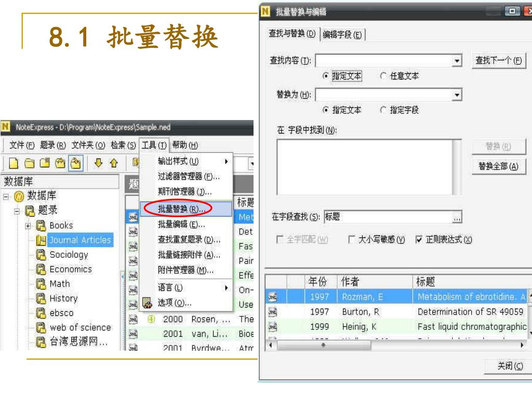Screen dimensions: 532x399
Task: Click the horizontal scrollbar thumb in results list
Action: coord(324,345)
